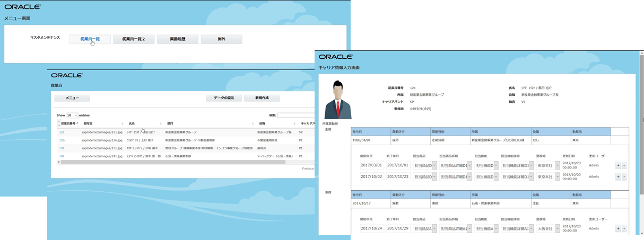The width and height of the screenshot is (644, 240).
Task: Open employee 121 link in the table
Action: click(62, 132)
